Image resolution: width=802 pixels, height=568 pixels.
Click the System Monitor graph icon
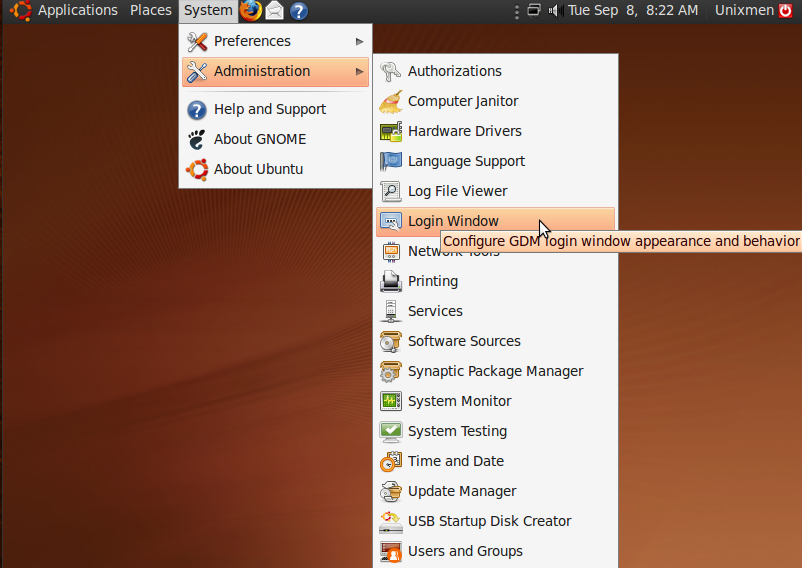(x=391, y=402)
